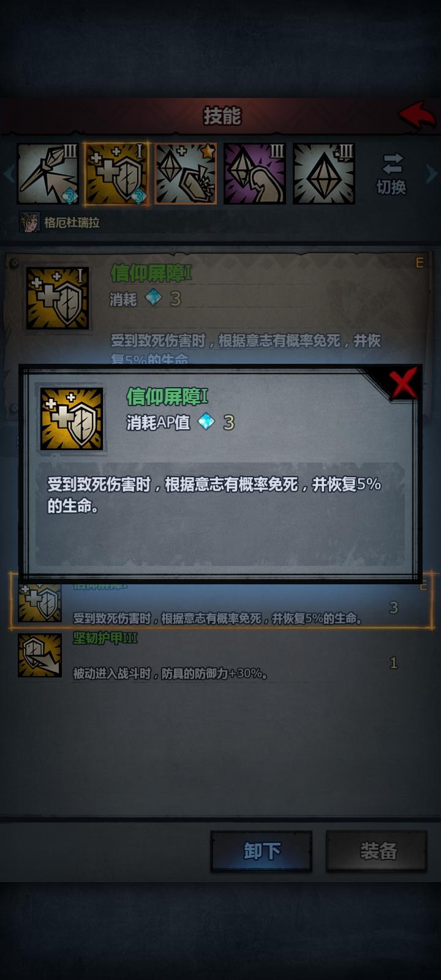Go back using the red arrow
Image resolution: width=441 pixels, height=980 pixels.
[x=417, y=116]
